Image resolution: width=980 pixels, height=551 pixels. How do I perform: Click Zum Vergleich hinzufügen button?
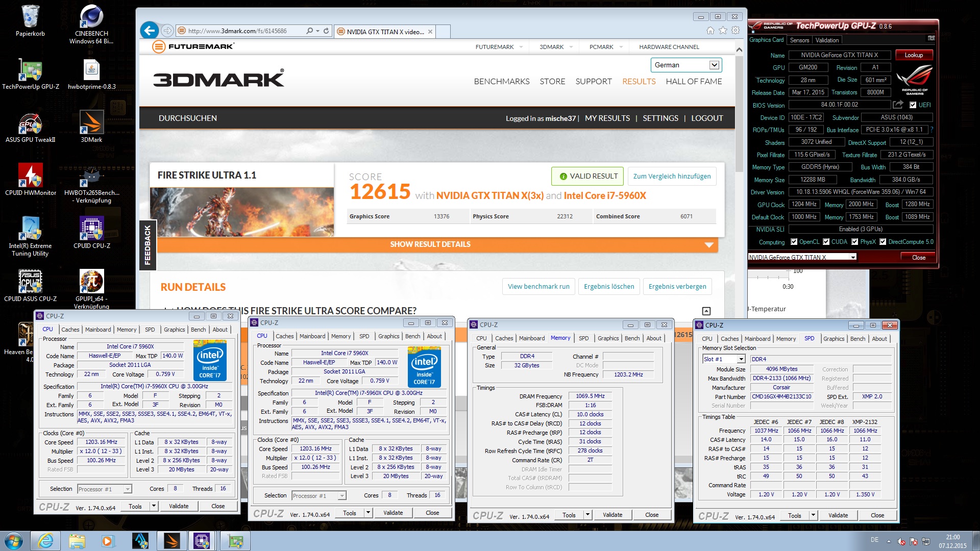(x=672, y=176)
